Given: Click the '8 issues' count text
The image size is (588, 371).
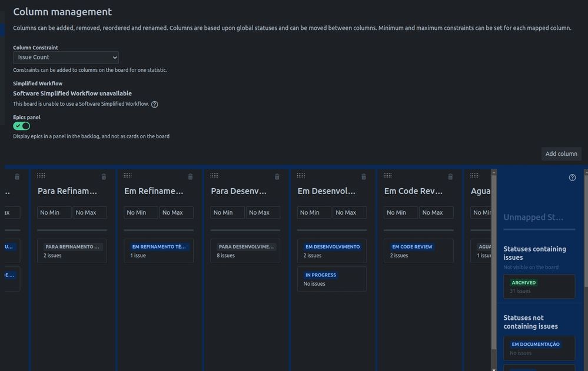Looking at the screenshot, I should pyautogui.click(x=226, y=256).
